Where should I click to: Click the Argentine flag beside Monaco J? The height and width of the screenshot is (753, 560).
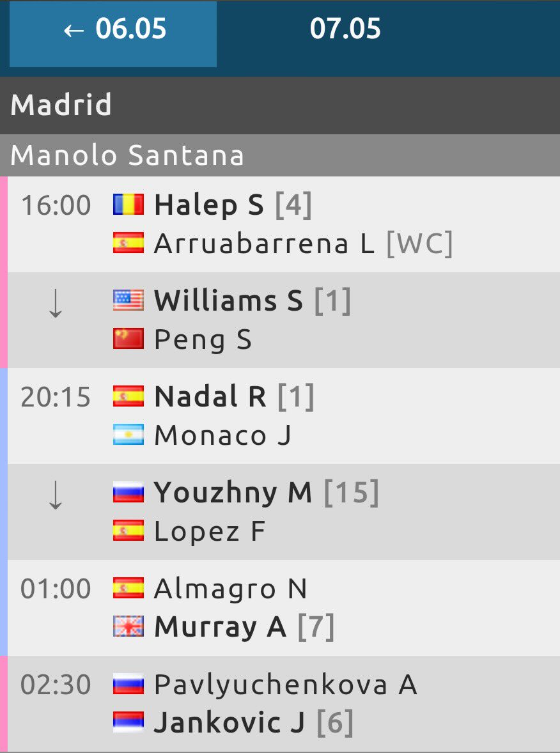128,435
